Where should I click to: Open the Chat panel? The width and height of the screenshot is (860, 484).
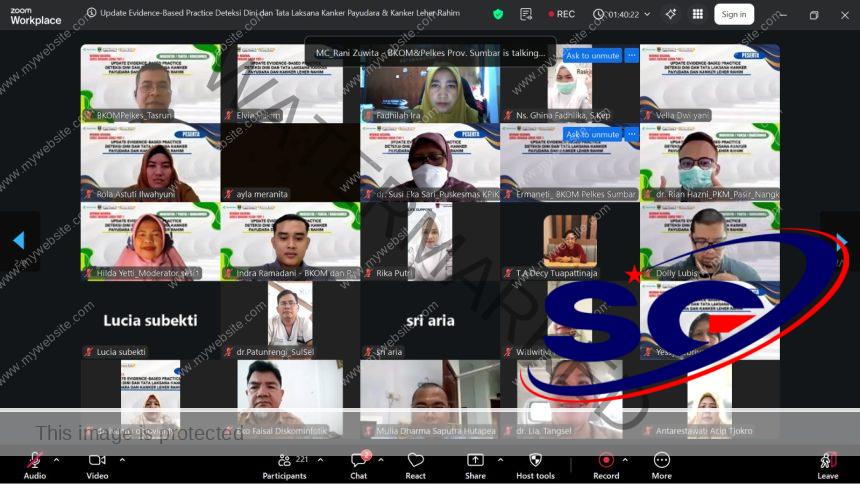[359, 464]
